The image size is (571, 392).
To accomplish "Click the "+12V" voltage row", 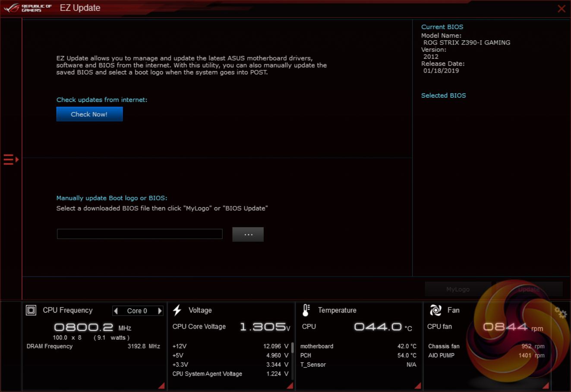I will (230, 346).
